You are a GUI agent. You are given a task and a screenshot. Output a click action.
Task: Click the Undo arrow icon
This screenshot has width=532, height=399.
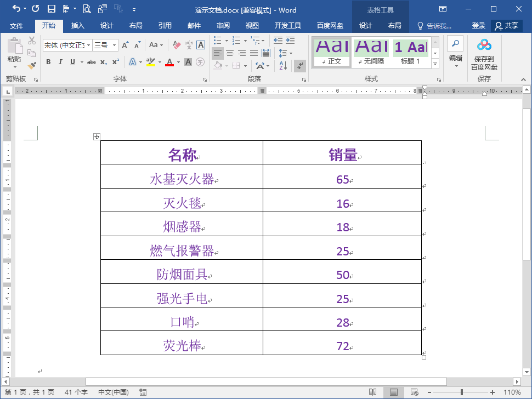[16, 9]
